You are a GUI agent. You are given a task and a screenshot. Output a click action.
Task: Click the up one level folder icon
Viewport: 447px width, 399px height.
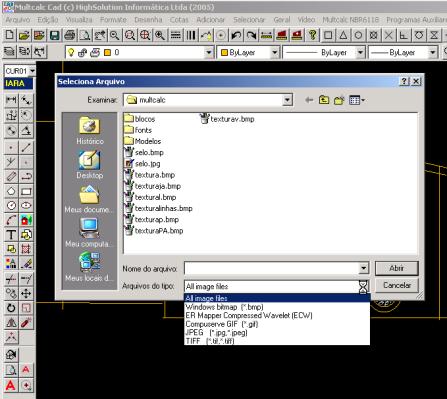(324, 100)
